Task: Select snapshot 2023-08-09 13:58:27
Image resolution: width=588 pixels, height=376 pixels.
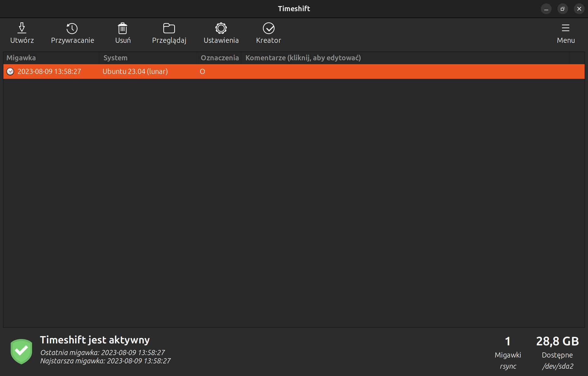Action: pyautogui.click(x=49, y=71)
